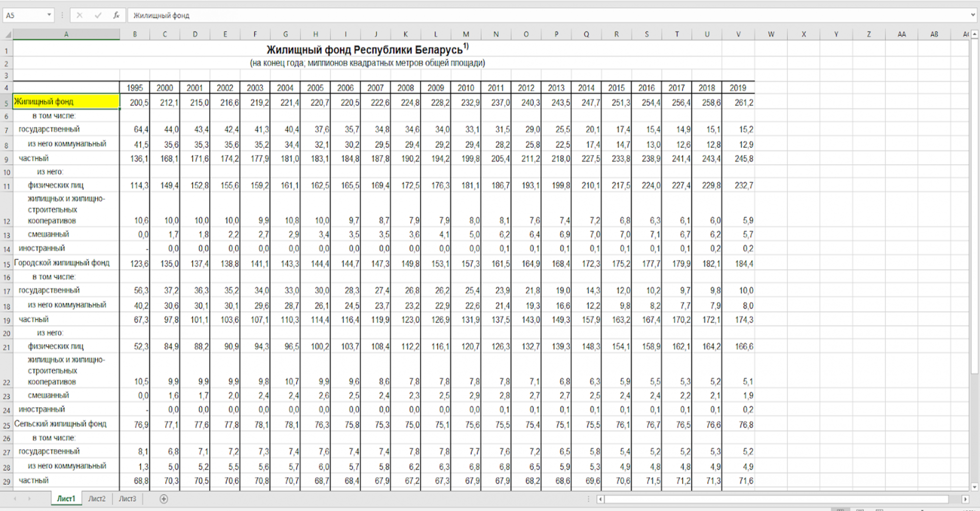Click the formula bar text Жилищный фонд

pyautogui.click(x=161, y=16)
